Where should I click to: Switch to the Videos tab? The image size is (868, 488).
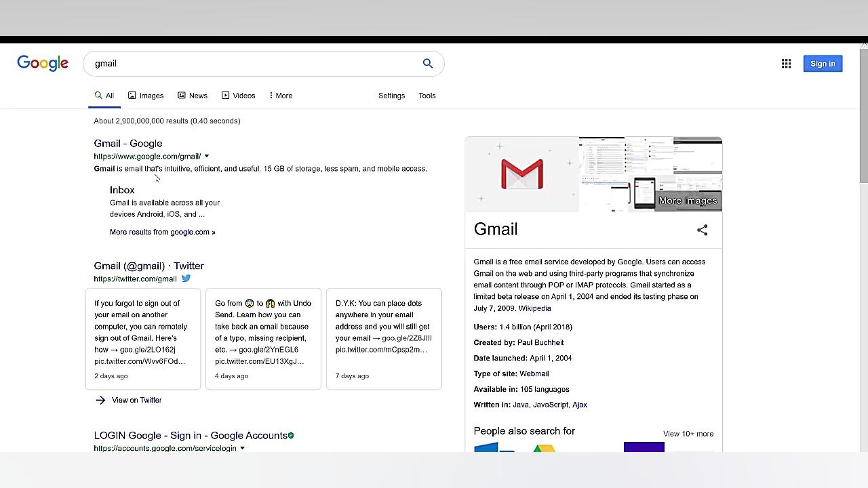[x=238, y=96]
